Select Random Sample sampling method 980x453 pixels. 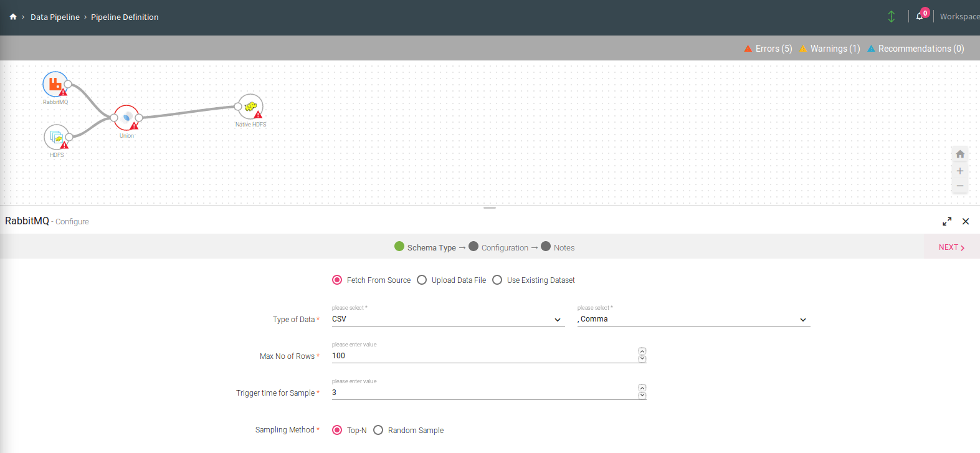[x=378, y=430]
